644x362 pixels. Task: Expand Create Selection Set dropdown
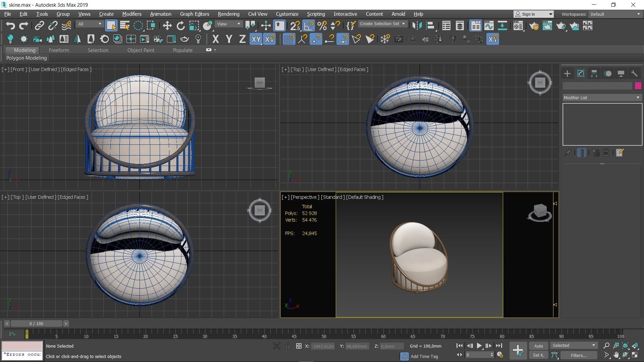tap(382, 24)
